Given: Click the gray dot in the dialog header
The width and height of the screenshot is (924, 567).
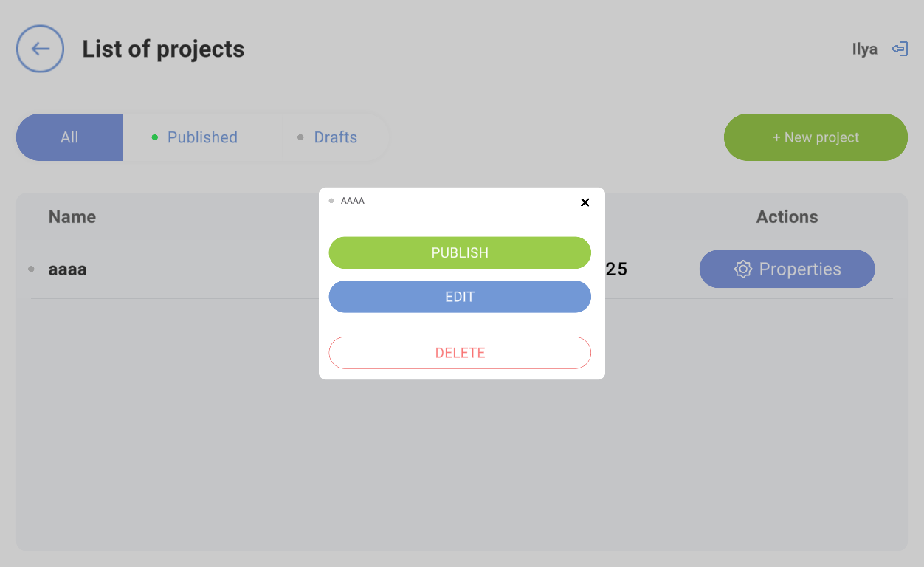Looking at the screenshot, I should click(331, 201).
